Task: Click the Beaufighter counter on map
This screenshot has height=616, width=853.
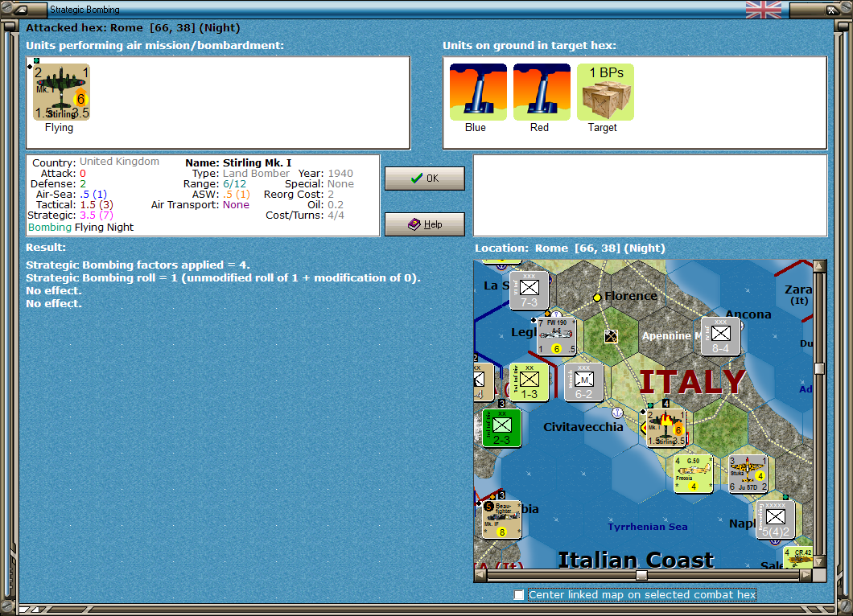Action: click(x=501, y=519)
